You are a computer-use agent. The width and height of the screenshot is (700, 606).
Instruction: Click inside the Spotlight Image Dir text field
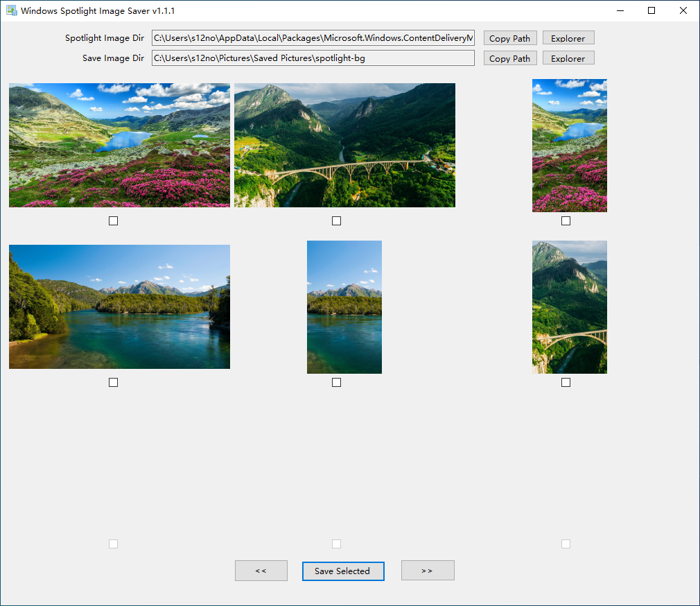(x=312, y=38)
